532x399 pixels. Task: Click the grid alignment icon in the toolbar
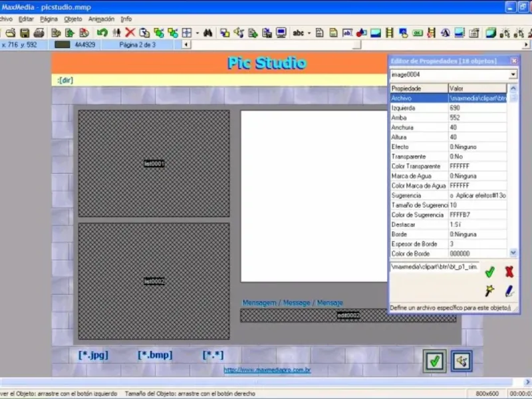click(x=187, y=33)
